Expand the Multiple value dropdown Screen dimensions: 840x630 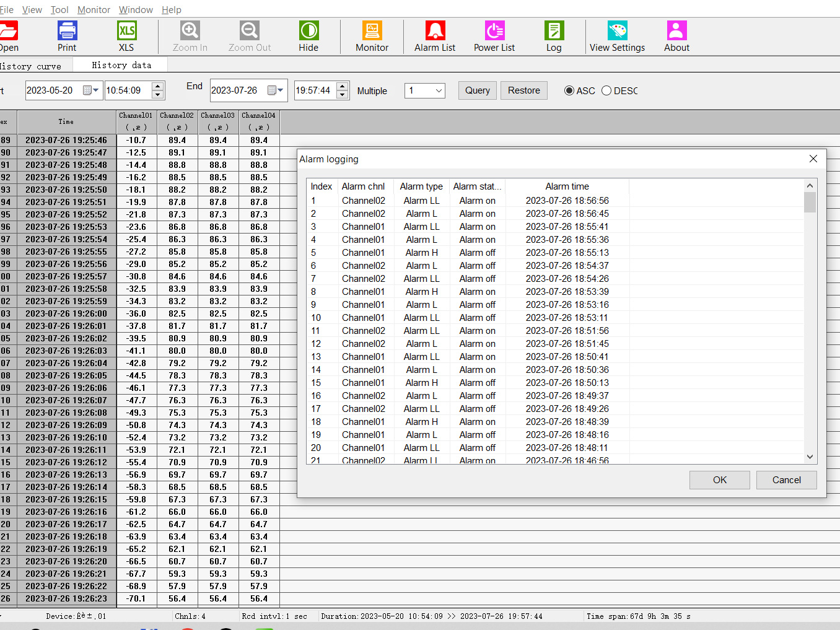point(439,91)
